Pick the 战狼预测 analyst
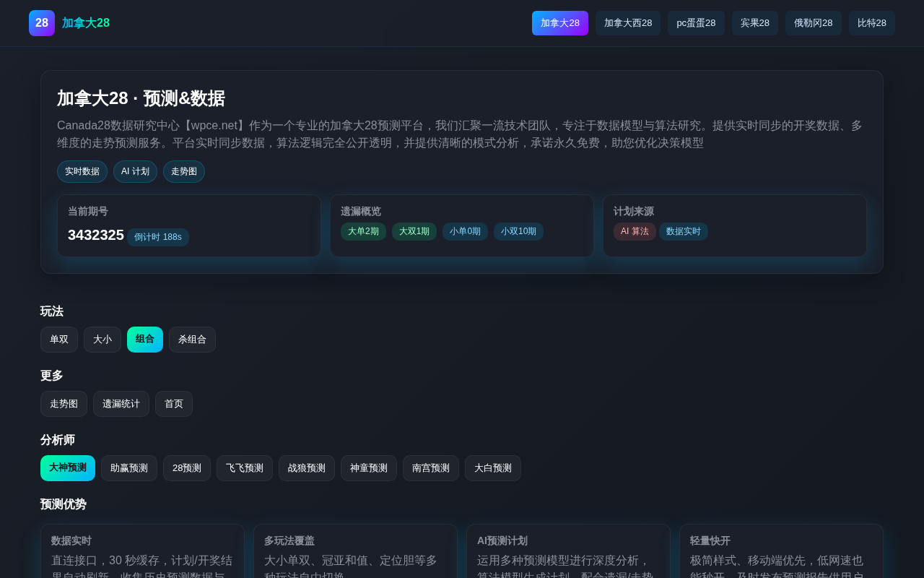924x578 pixels. [x=307, y=468]
